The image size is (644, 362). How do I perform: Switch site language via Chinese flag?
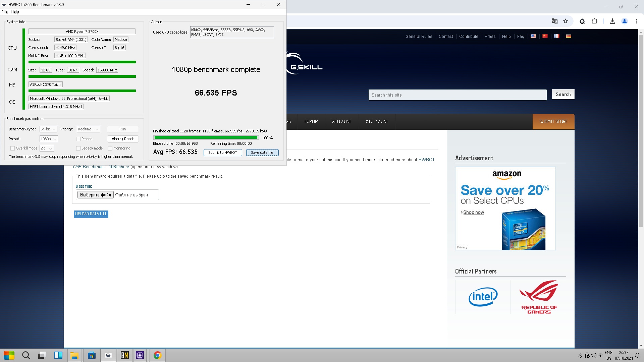(545, 36)
